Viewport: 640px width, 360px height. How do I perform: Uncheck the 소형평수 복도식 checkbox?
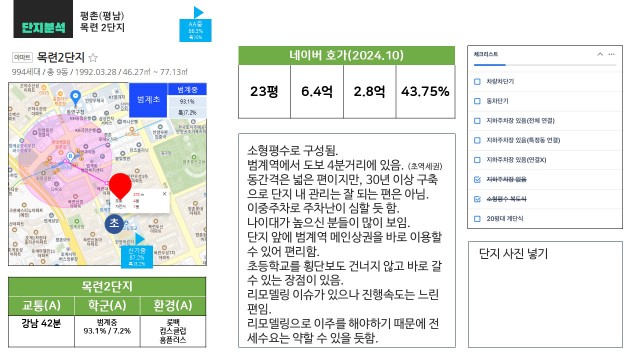point(477,199)
